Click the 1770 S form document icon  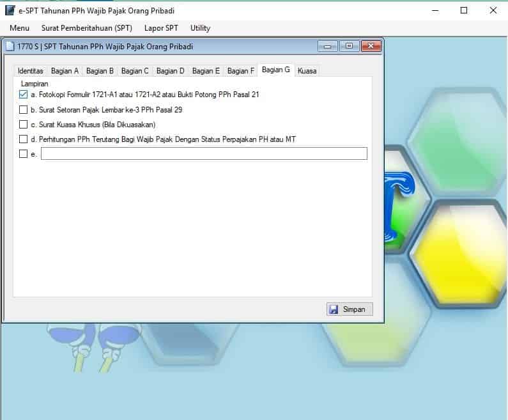[10, 46]
